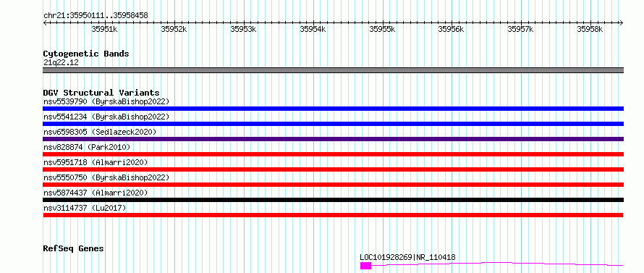Click the 35954k ruler tick label
This screenshot has width=644, height=273.
313,29
